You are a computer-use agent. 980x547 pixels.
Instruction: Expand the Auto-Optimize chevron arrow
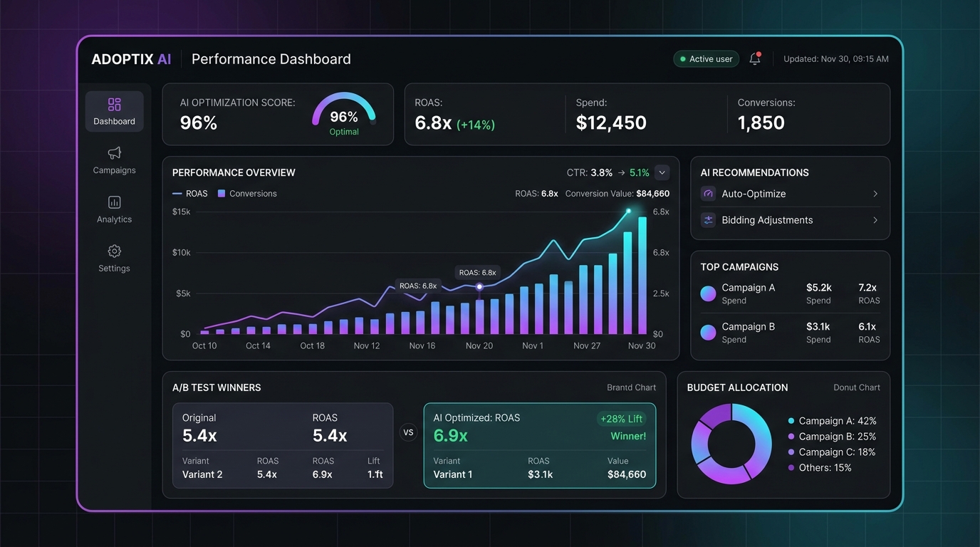point(875,194)
